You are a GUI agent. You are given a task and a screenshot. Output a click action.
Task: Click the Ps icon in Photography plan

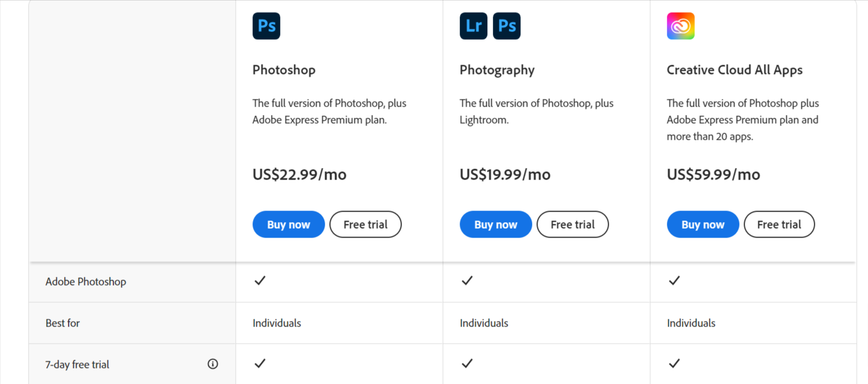[507, 26]
